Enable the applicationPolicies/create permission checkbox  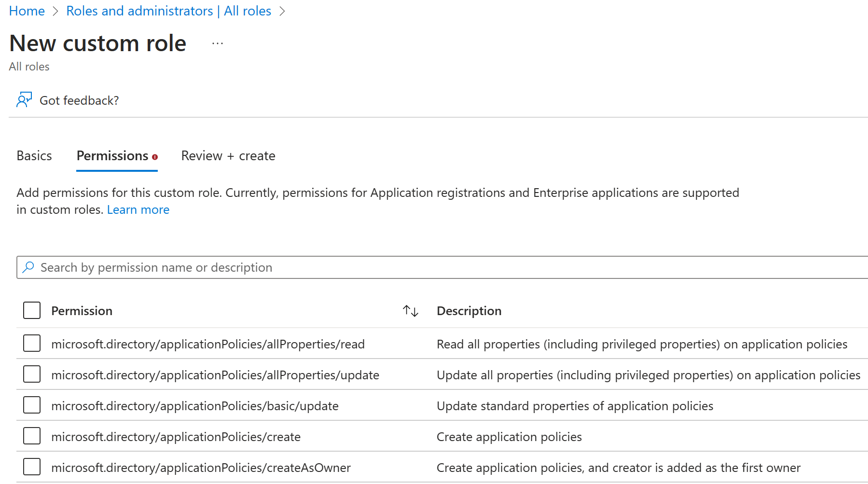click(x=32, y=436)
